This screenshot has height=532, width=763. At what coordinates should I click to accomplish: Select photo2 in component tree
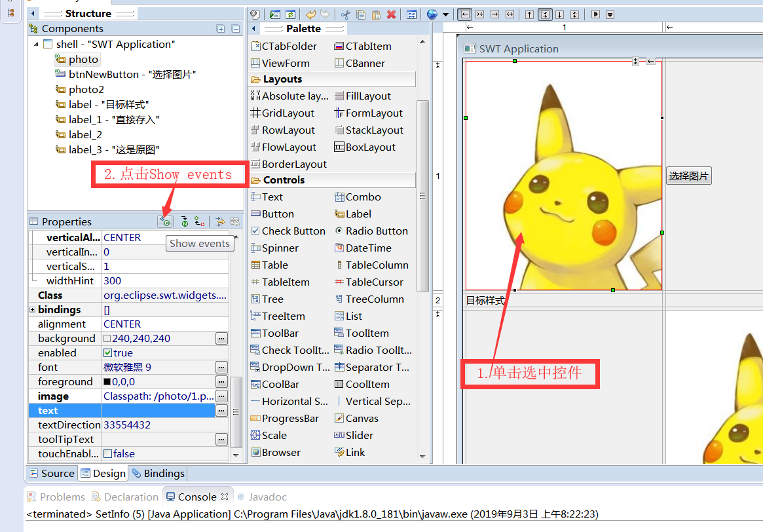click(x=80, y=90)
